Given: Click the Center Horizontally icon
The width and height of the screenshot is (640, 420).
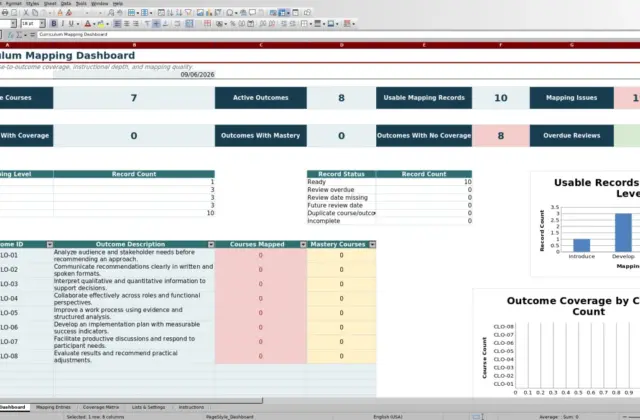Looking at the screenshot, I should 126,24.
